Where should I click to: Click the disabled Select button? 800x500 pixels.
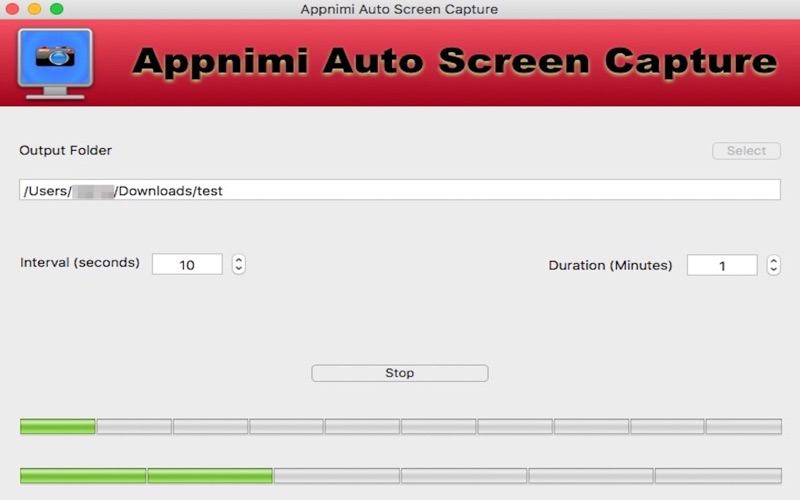[746, 151]
